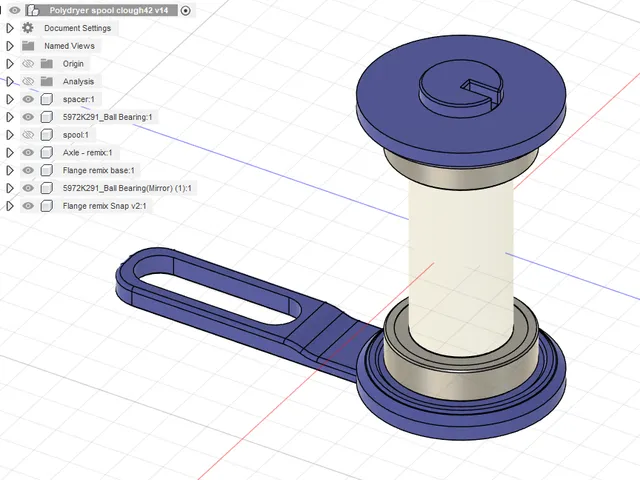Expand the spacer:1 component
Screen dimensions: 640x480
10,99
